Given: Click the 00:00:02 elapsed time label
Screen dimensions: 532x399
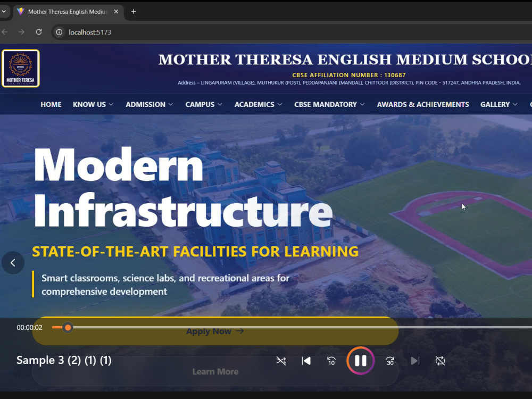Looking at the screenshot, I should 29,327.
